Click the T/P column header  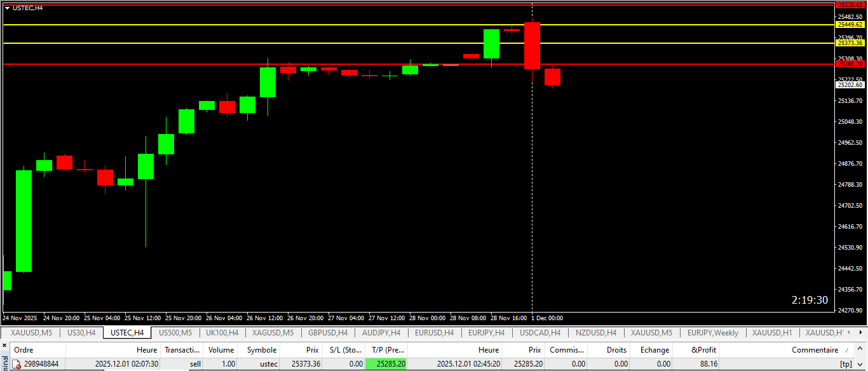386,350
